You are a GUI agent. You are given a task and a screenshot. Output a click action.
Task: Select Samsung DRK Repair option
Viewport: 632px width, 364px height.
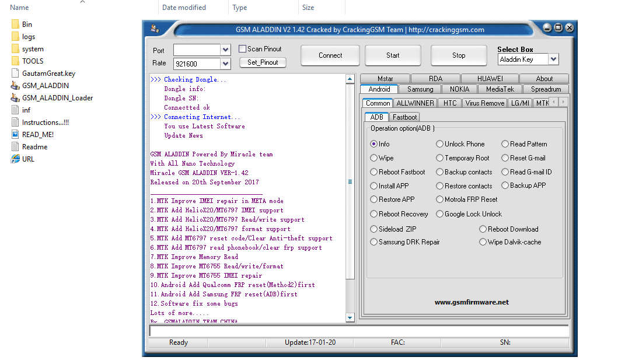(x=373, y=242)
